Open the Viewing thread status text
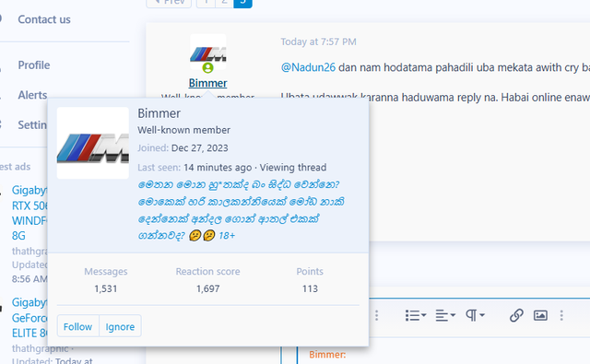 click(293, 168)
